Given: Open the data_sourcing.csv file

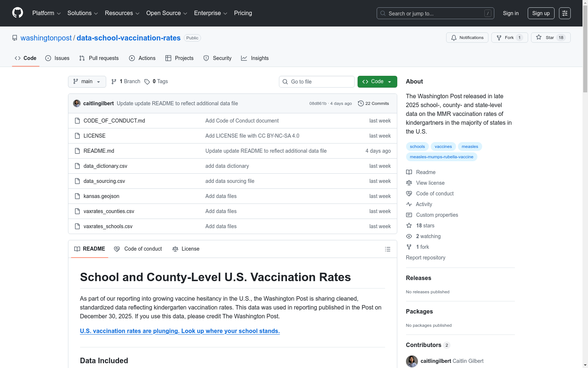Looking at the screenshot, I should pos(104,181).
